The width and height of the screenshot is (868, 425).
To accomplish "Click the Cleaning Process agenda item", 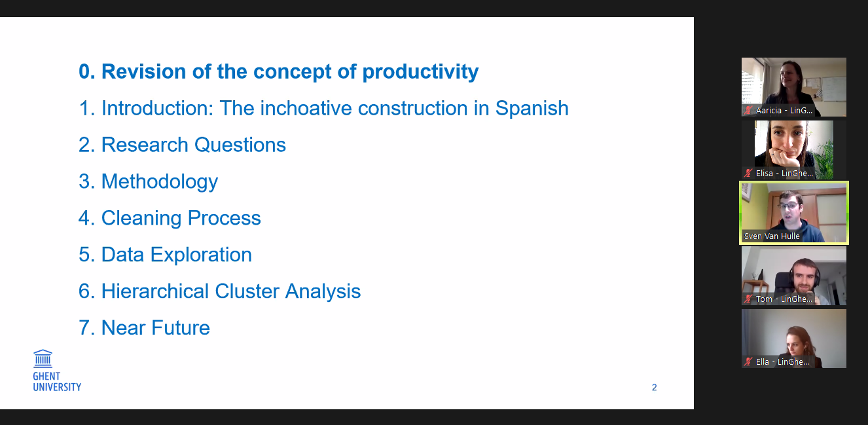I will click(170, 218).
